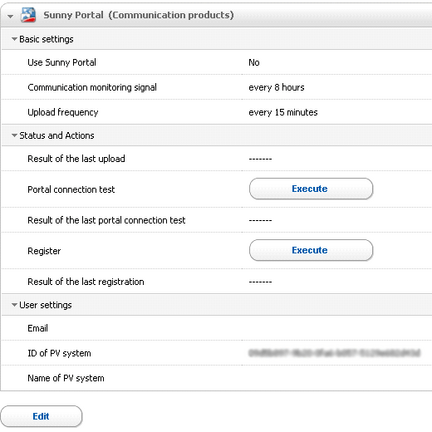Click 'Result of the last registration' label
This screenshot has width=432, height=432.
[x=86, y=282]
